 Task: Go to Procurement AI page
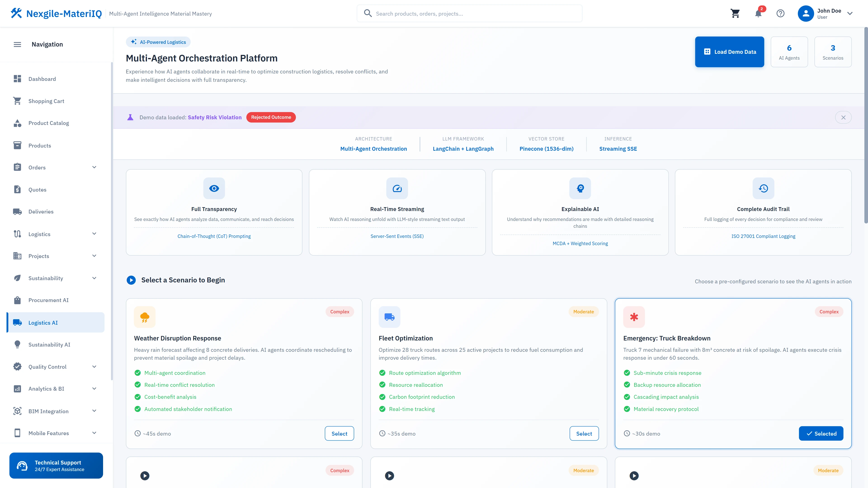48,300
